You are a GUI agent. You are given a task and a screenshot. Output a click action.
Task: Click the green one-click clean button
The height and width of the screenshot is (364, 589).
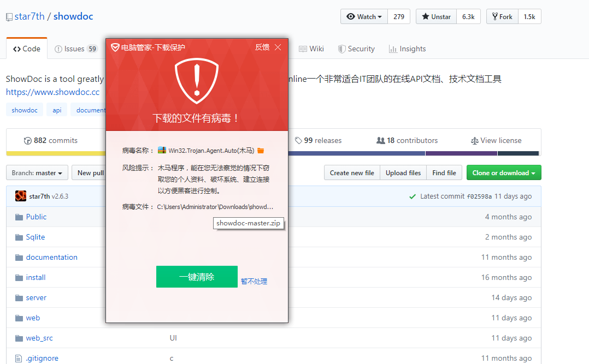pos(197,277)
